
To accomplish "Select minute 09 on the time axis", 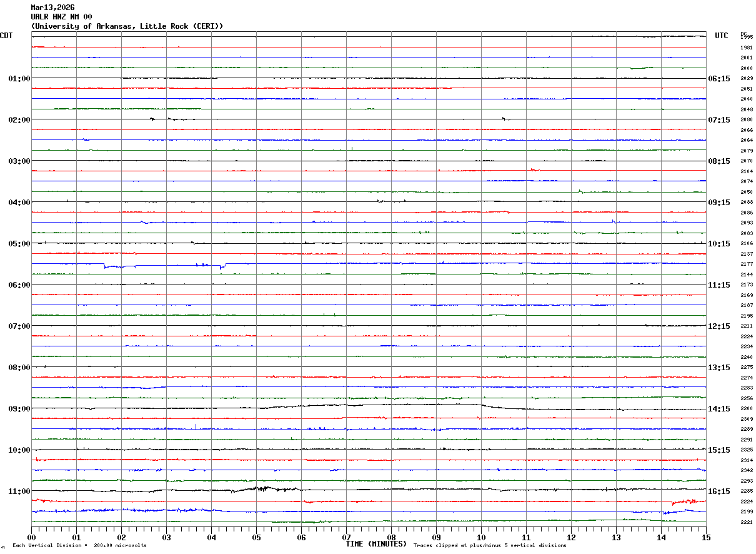I will click(x=436, y=537).
